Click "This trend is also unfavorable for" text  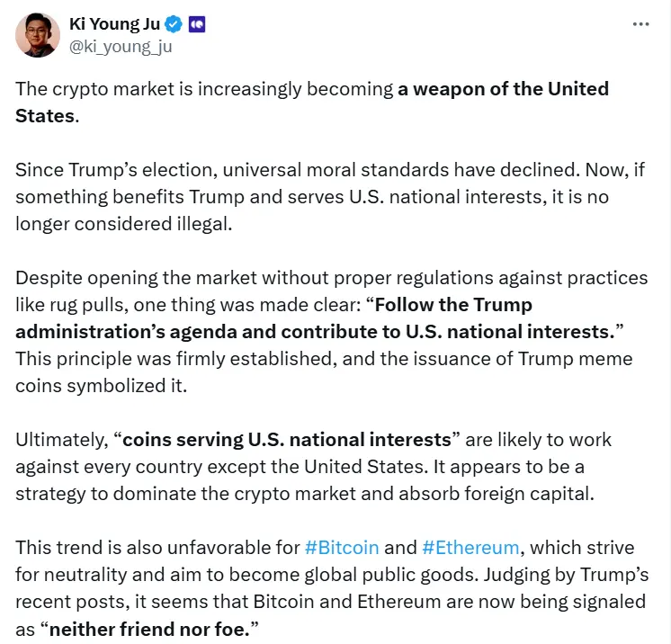(x=157, y=548)
